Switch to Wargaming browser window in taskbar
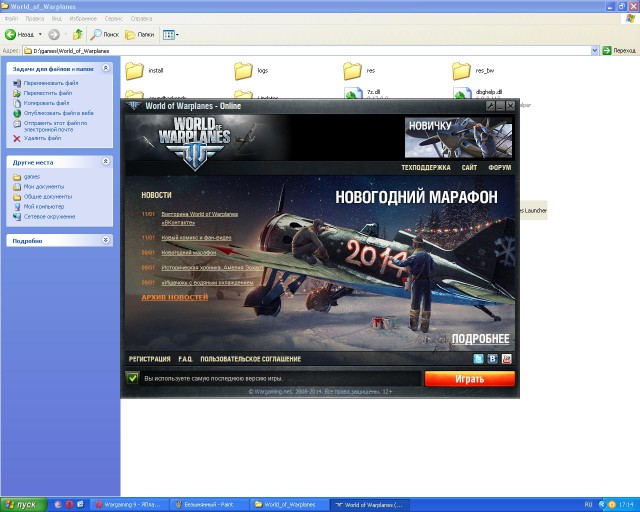Viewport: 640px width, 512px height. tap(129, 505)
